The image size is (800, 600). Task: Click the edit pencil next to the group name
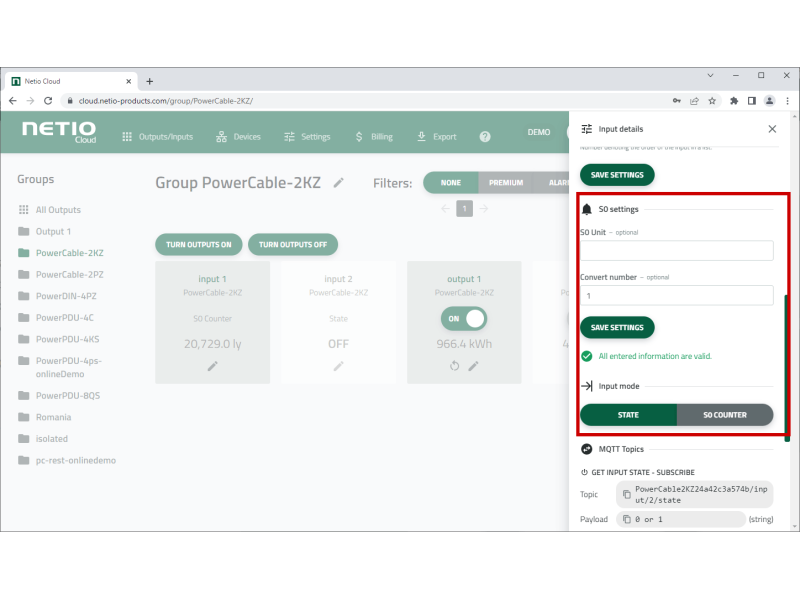(x=339, y=183)
